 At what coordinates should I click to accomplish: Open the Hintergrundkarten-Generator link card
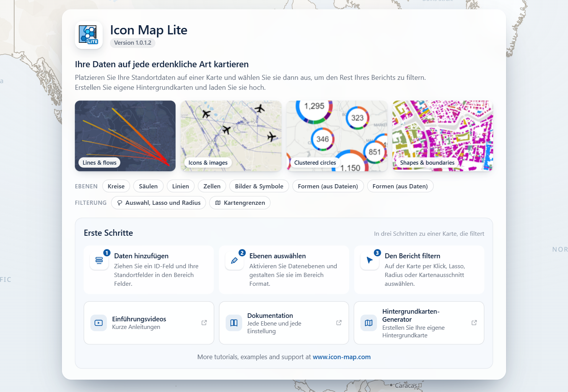tap(419, 323)
